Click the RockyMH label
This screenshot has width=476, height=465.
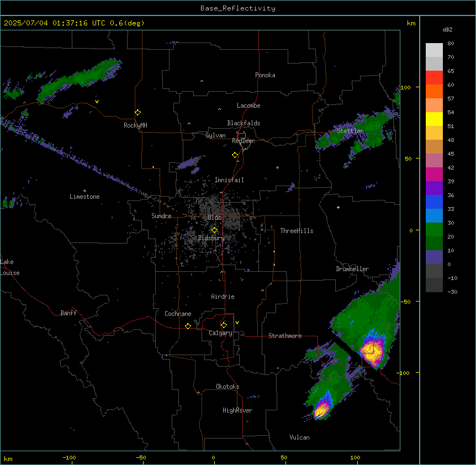135,125
